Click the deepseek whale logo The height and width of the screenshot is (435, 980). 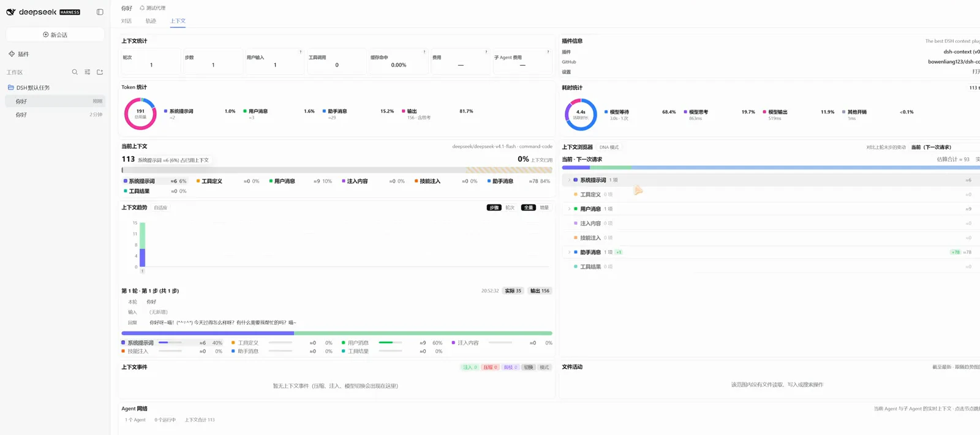(x=10, y=12)
